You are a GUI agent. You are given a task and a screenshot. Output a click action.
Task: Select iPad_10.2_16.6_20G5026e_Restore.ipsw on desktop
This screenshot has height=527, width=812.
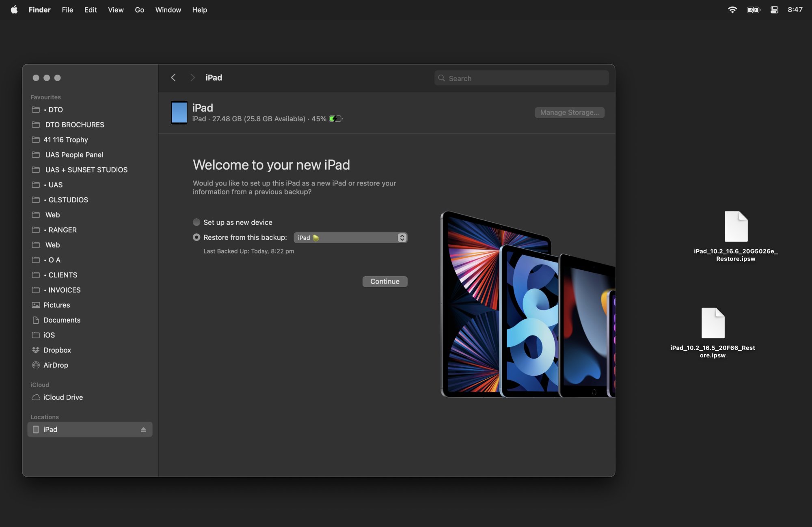[x=736, y=236]
